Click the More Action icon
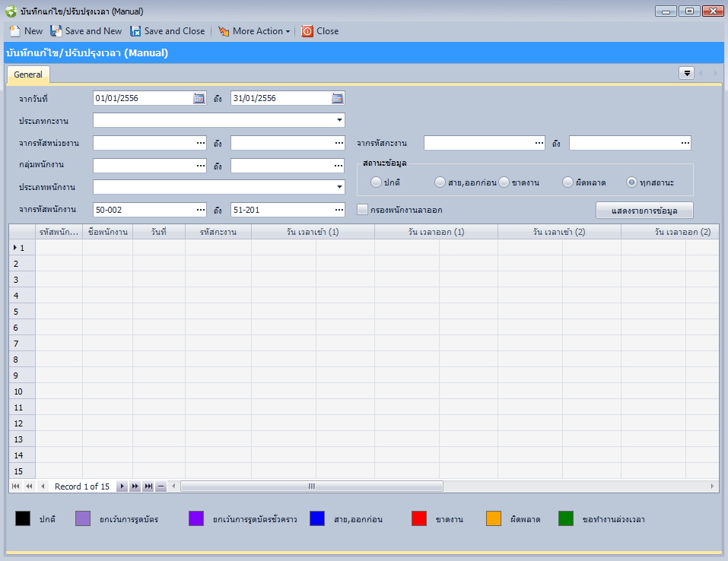Viewport: 728px width, 561px height. tap(224, 31)
